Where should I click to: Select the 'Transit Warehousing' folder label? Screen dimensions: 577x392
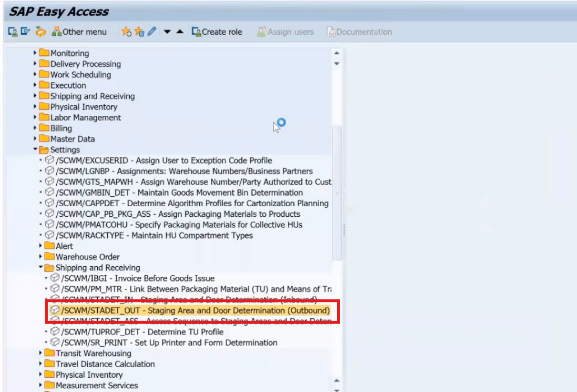point(93,353)
